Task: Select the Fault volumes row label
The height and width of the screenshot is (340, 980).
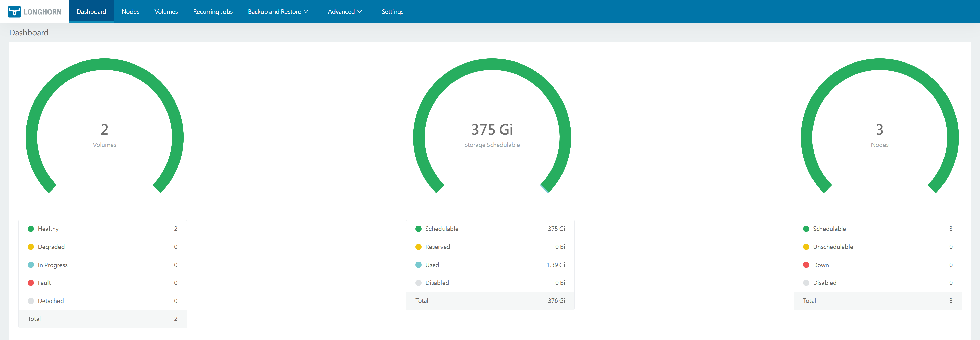Action: pyautogui.click(x=44, y=283)
